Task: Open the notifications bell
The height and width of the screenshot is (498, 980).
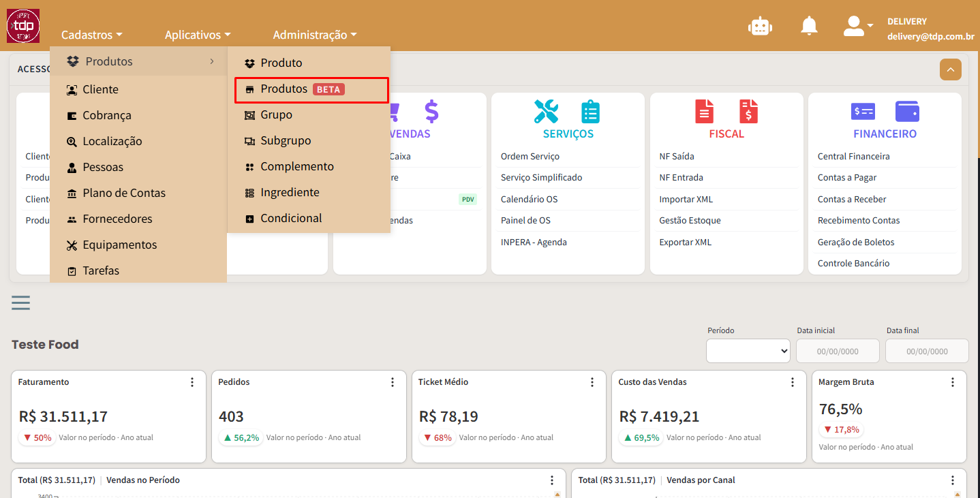Action: click(x=809, y=26)
